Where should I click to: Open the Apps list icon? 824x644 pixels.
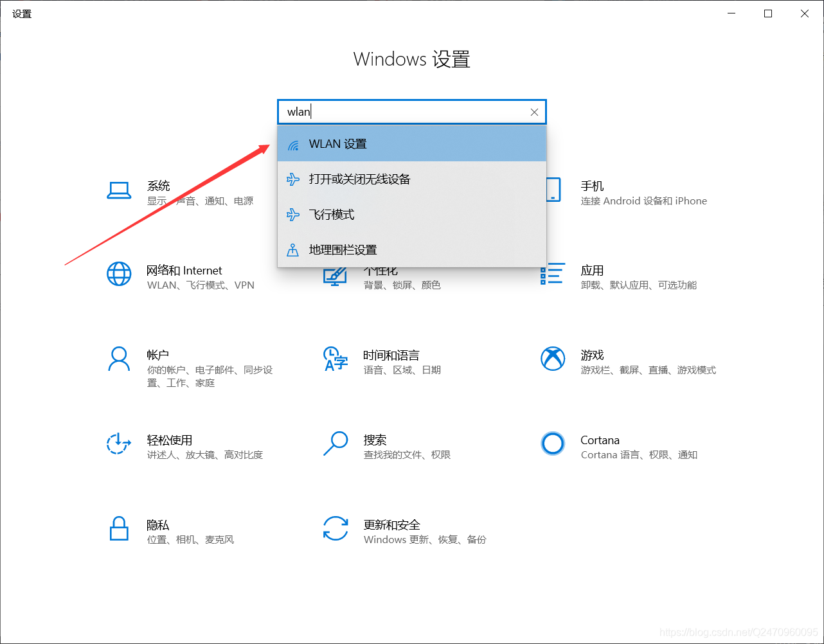553,274
